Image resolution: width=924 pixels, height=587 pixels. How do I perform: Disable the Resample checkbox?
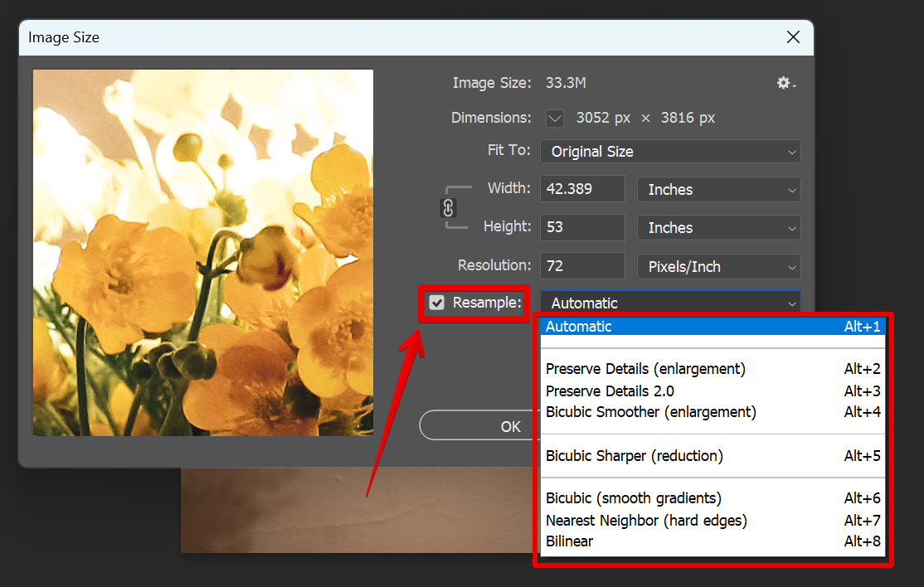pyautogui.click(x=437, y=303)
